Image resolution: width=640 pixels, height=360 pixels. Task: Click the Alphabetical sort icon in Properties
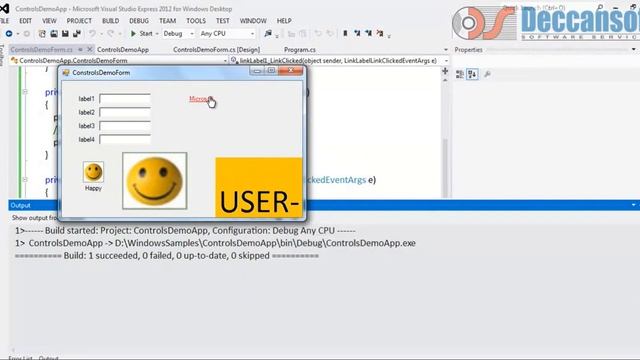[x=472, y=74]
